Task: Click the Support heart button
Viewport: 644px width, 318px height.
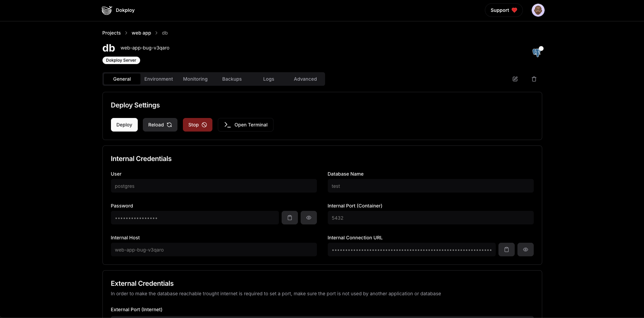Action: pyautogui.click(x=504, y=10)
